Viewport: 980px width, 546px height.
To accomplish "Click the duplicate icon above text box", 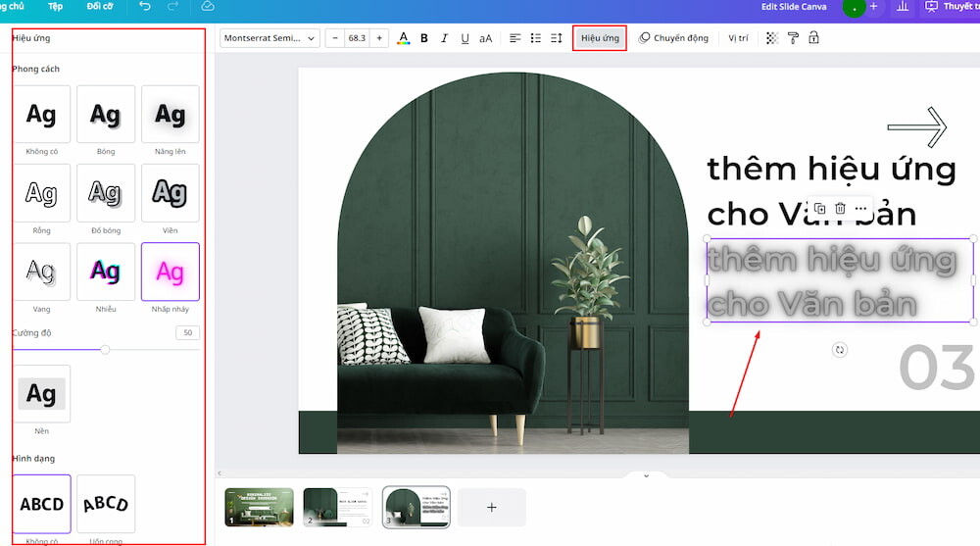I will [819, 208].
